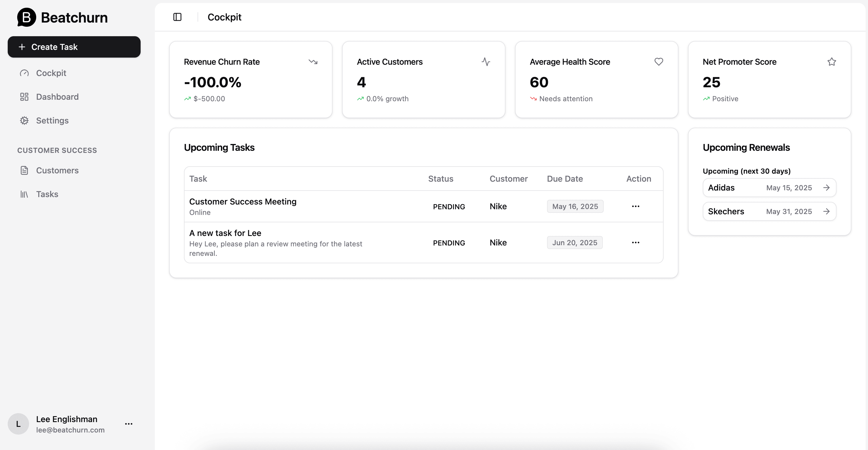Toggle the sidebar panel icon
This screenshot has height=450, width=868.
(x=177, y=17)
